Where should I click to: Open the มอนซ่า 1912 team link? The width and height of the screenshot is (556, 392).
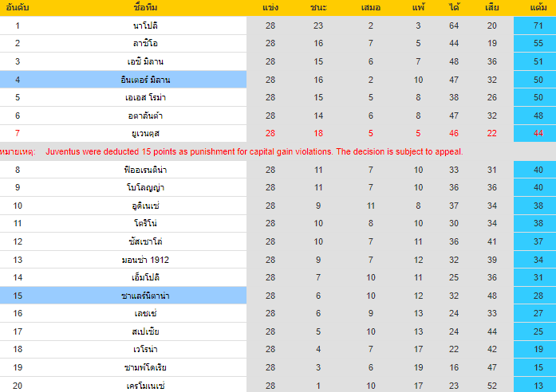tap(145, 260)
